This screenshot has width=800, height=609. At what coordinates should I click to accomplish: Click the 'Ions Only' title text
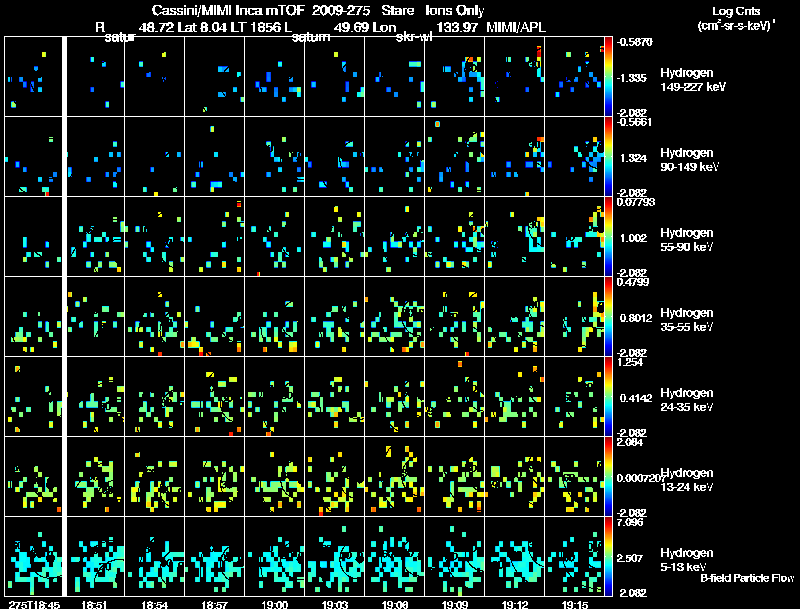click(455, 10)
